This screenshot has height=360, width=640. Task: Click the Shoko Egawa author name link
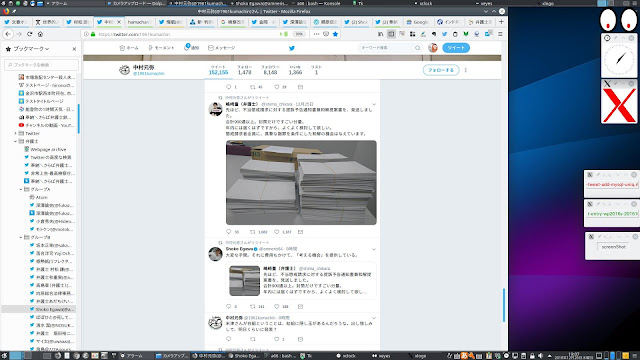[x=239, y=249]
